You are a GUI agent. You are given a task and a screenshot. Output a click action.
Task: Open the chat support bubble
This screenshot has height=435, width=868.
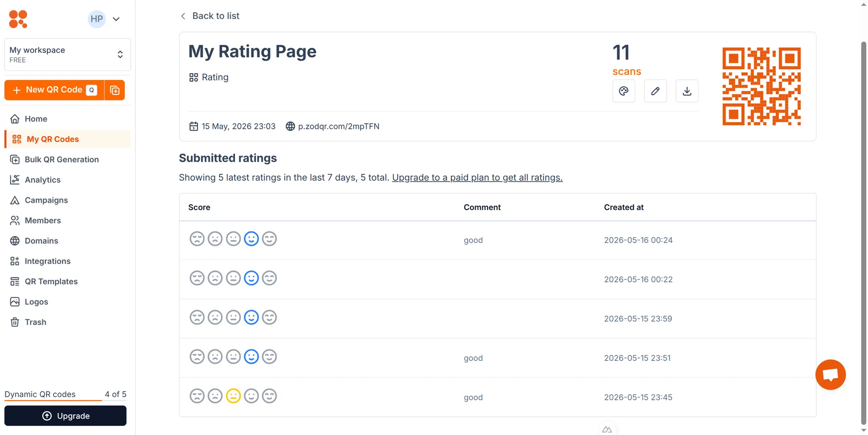pos(830,374)
